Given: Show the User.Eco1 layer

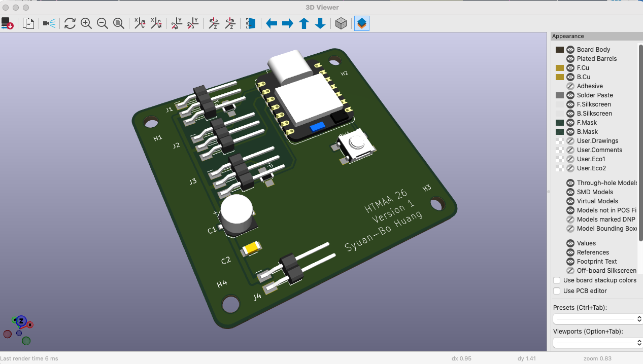Looking at the screenshot, I should coord(570,159).
